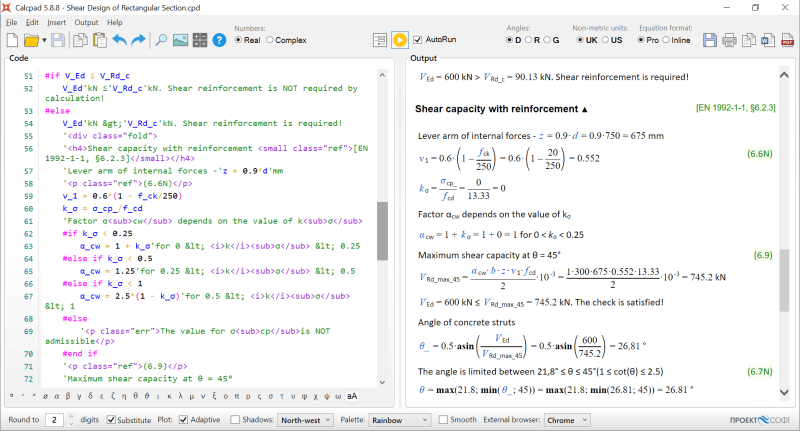Insert the Greek letter beta β
800x431 pixels.
click(x=68, y=396)
